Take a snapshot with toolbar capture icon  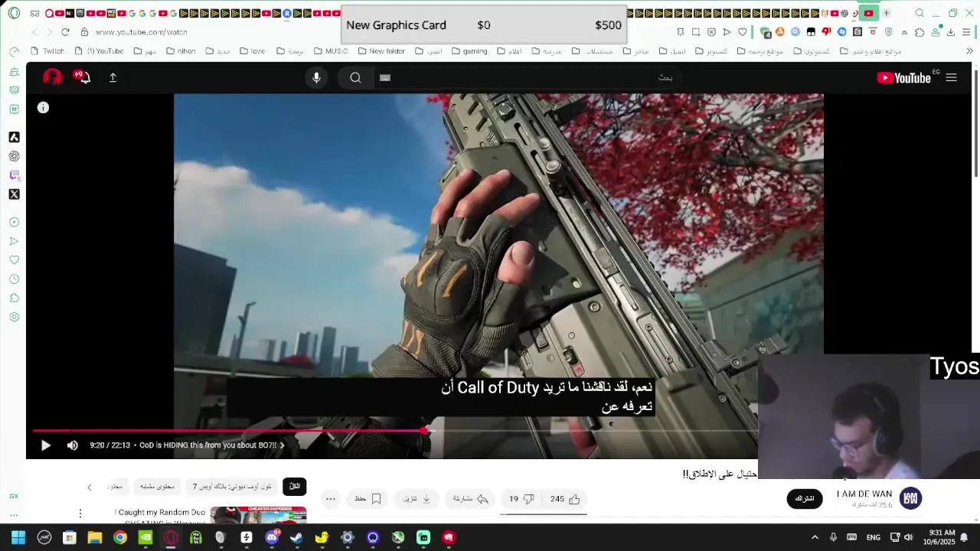(x=695, y=32)
